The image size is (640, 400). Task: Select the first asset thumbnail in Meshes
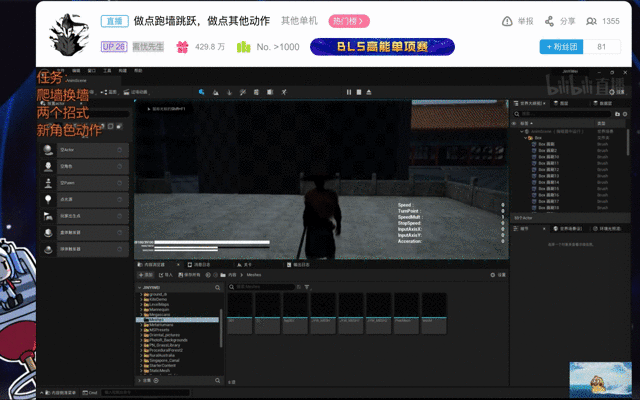click(x=240, y=313)
